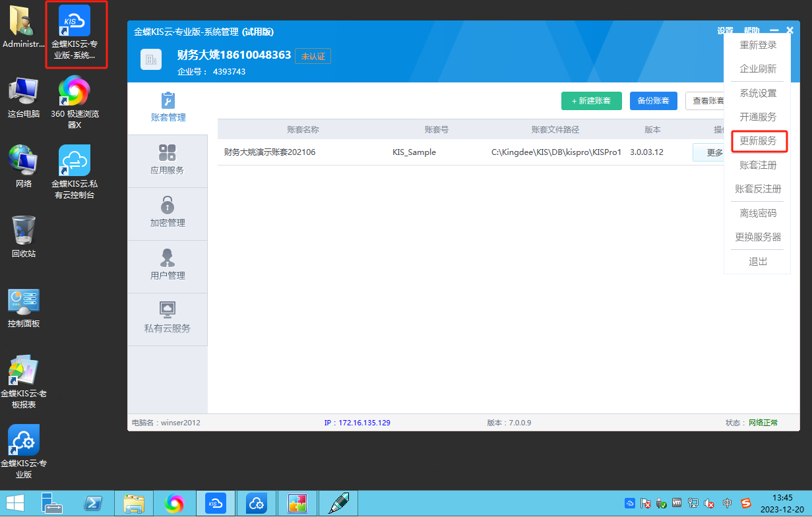Click the puzzle-piece taskbar icon
Viewport: 812px width, 517px height.
pos(297,504)
